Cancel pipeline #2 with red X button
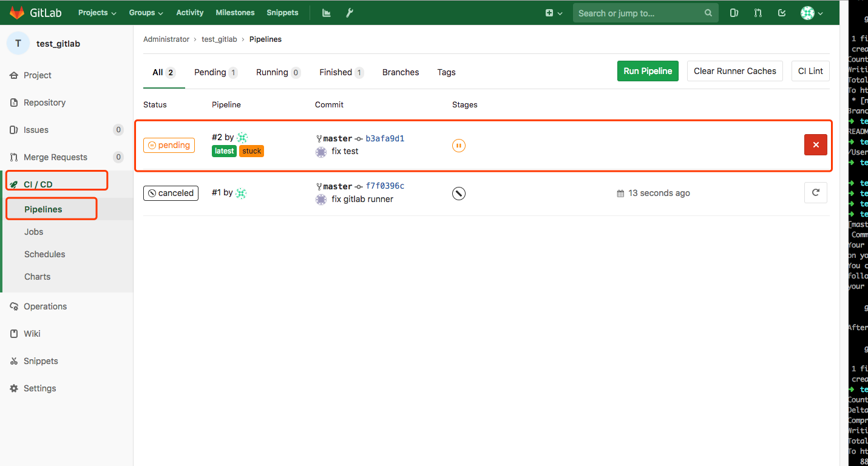Screen dimensions: 868x466 (x=816, y=145)
